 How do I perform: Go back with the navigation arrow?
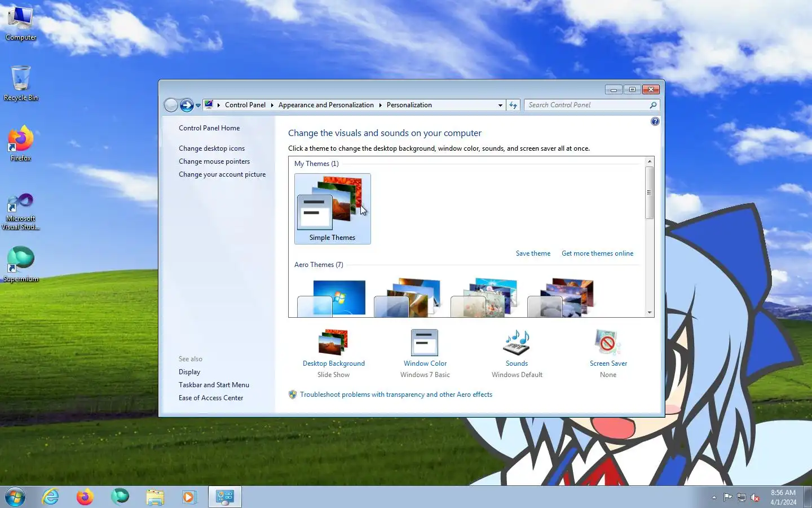pos(171,105)
